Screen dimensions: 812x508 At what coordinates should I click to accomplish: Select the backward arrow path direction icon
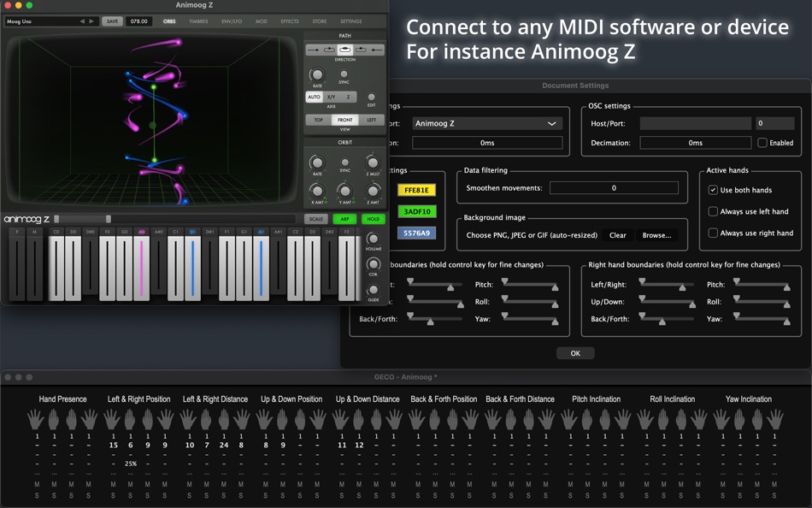click(x=376, y=50)
